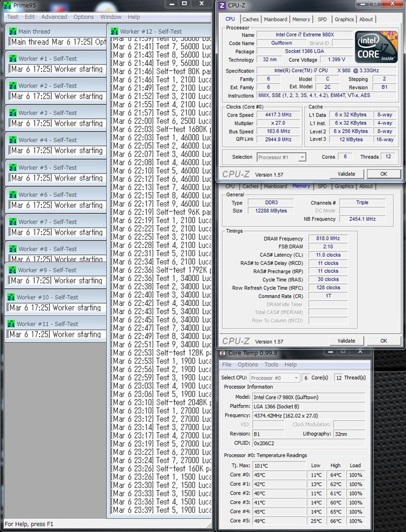Screen dimensions: 406x532
Task: Open the Advanced menu in Prime95
Action: pyautogui.click(x=54, y=17)
